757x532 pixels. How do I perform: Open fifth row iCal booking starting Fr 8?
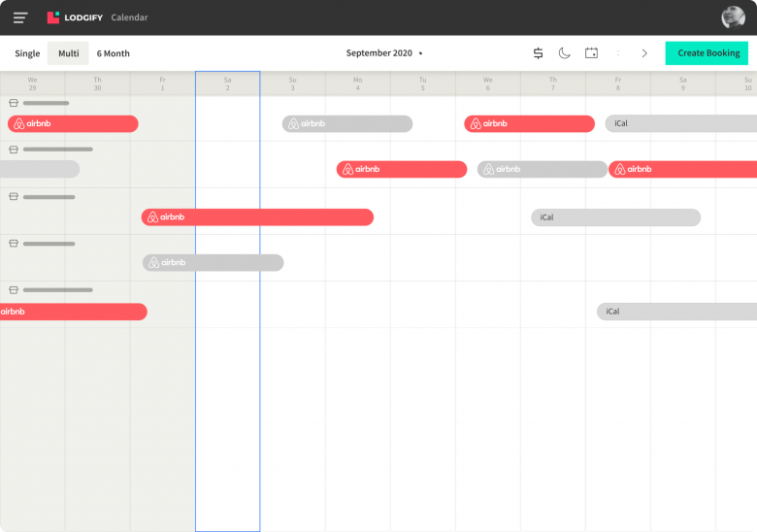(676, 312)
